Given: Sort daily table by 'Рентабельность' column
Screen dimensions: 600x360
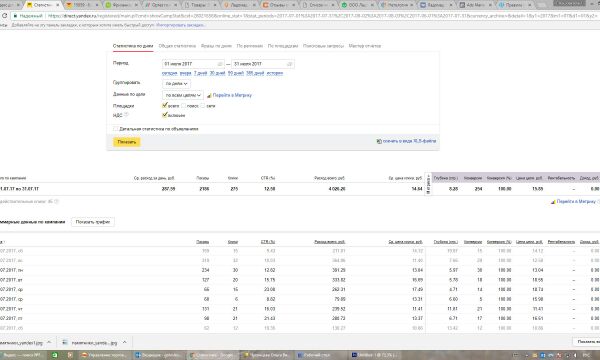Looking at the screenshot, I should [x=561, y=242].
